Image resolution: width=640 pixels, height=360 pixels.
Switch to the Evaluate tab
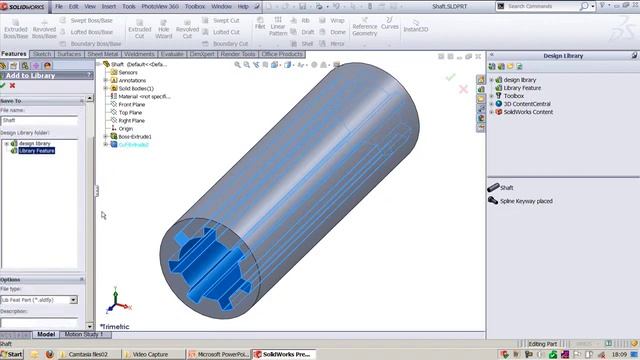(172, 54)
